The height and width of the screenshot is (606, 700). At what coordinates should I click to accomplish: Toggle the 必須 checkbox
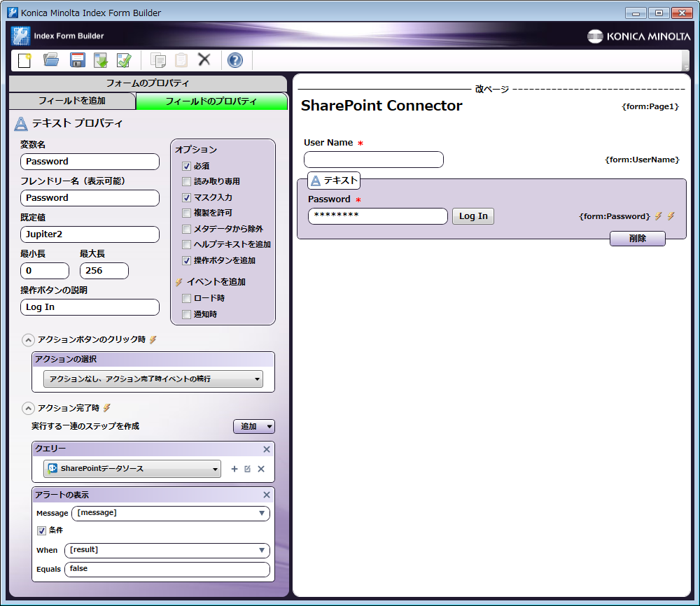187,167
